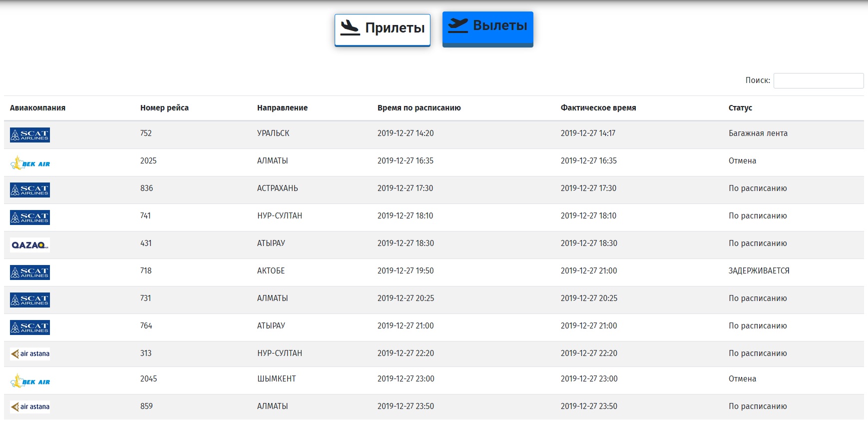The height and width of the screenshot is (425, 868).
Task: Click SCAT logo for delayed Актобе flight
Action: 30,272
